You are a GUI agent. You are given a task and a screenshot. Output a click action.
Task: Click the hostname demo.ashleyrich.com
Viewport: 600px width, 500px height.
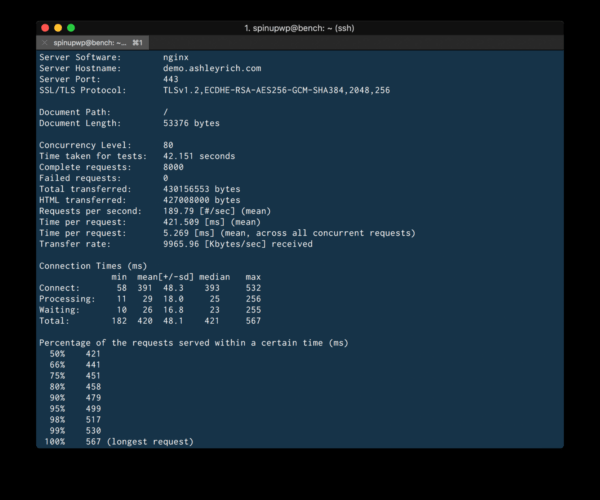211,69
